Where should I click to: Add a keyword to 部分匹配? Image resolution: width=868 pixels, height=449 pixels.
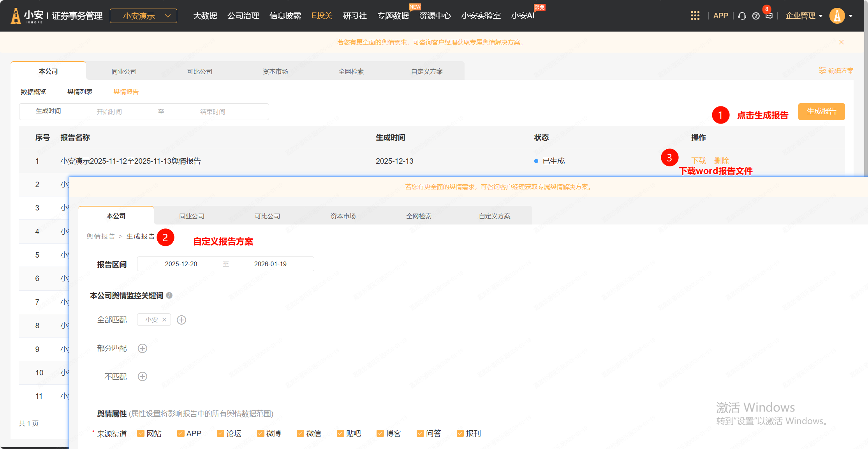(x=143, y=348)
